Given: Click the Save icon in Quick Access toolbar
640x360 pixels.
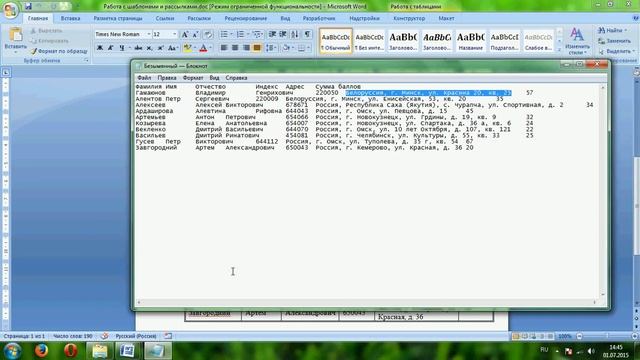Looking at the screenshot, I should 28,6.
